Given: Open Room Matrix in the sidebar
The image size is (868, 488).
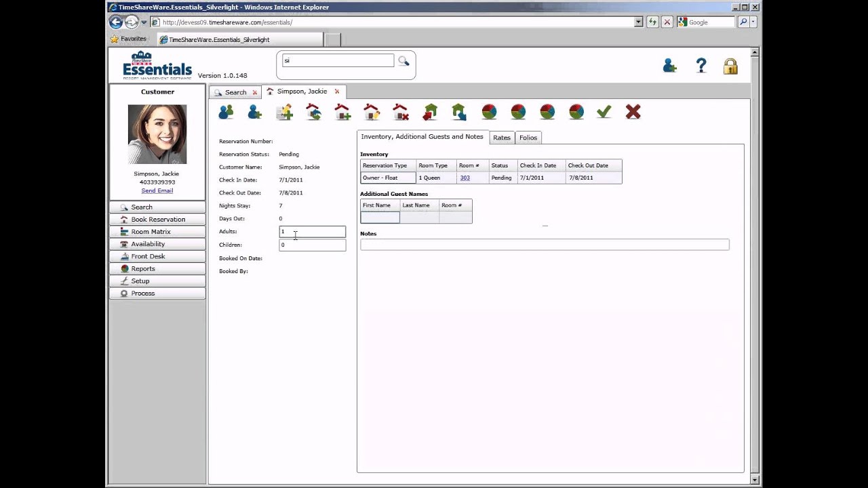Looking at the screenshot, I should (x=157, y=232).
